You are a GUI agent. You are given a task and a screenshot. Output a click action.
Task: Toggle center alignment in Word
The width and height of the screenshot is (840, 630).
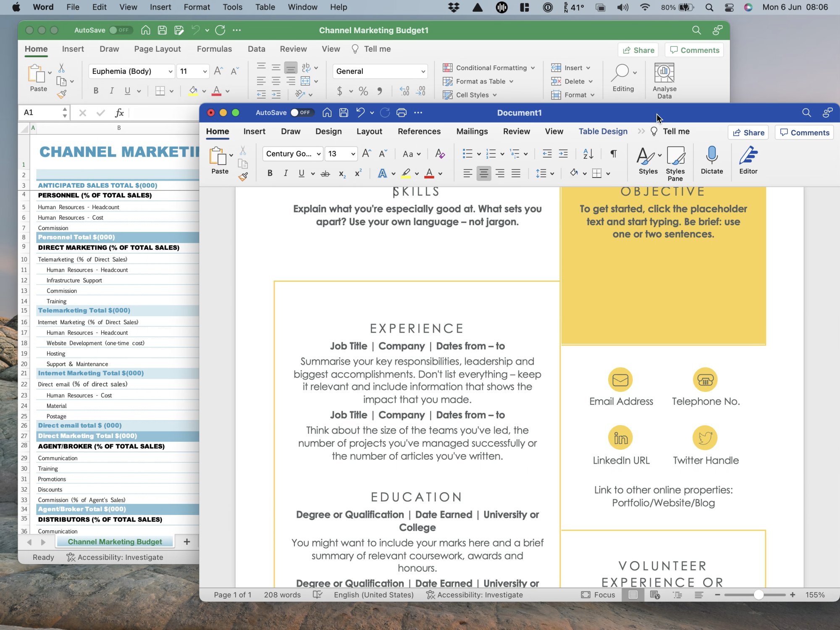483,173
